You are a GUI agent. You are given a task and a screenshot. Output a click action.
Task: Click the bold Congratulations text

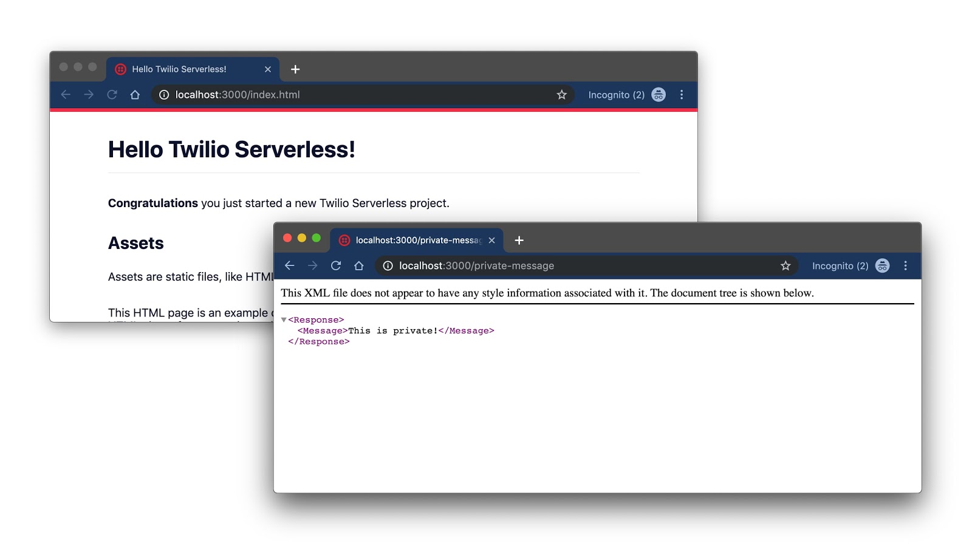(153, 203)
